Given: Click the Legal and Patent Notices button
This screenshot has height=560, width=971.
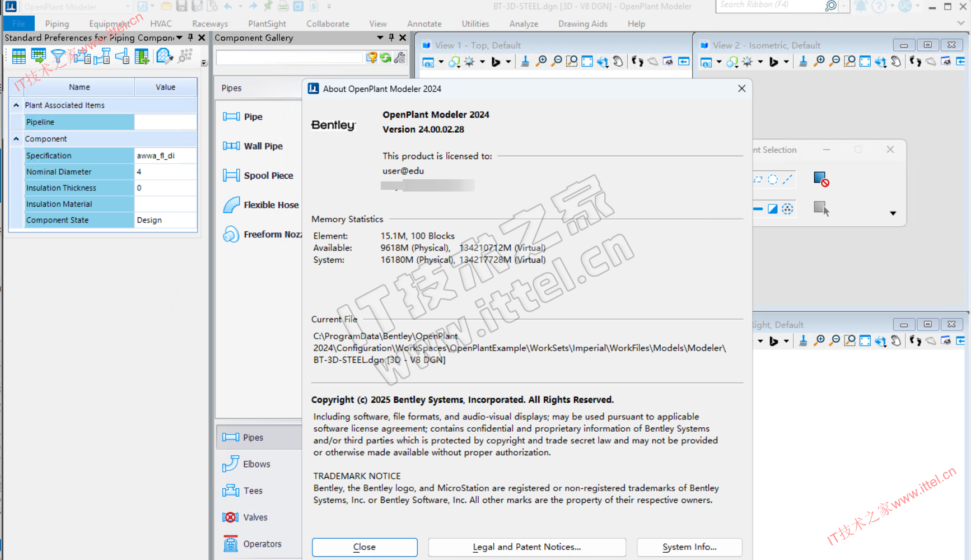Looking at the screenshot, I should click(526, 547).
